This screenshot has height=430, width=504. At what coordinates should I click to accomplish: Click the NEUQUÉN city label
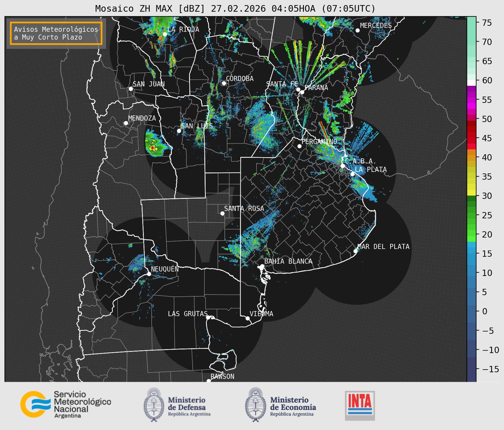pyautogui.click(x=165, y=269)
